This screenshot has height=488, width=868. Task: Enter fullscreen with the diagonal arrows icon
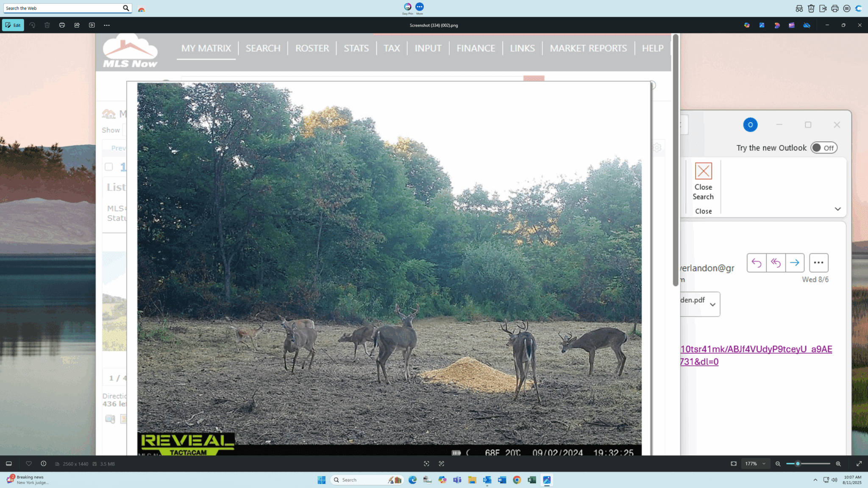(859, 464)
